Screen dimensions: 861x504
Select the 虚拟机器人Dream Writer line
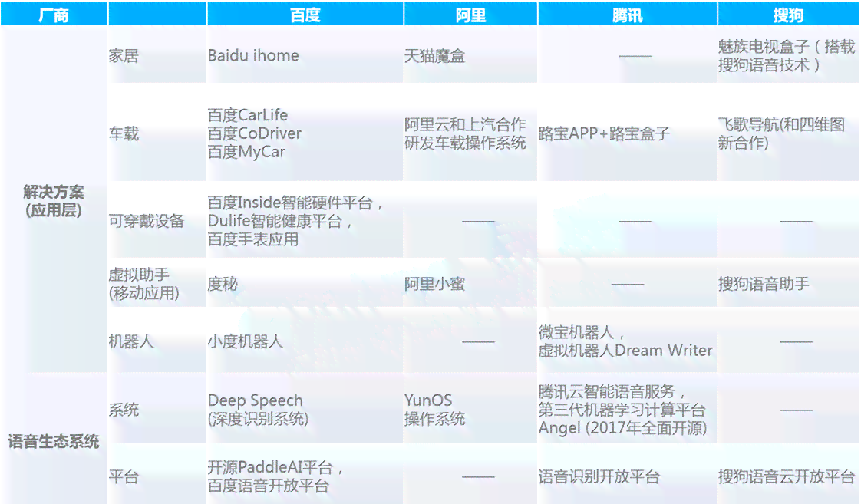625,351
